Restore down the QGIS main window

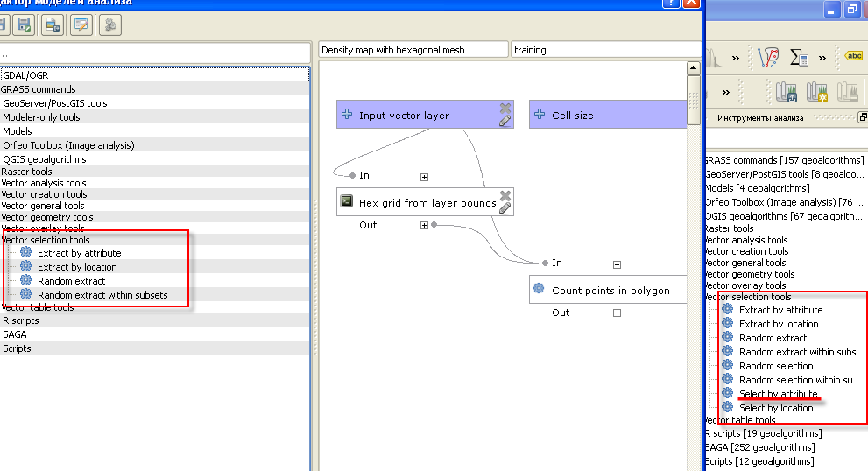point(852,10)
